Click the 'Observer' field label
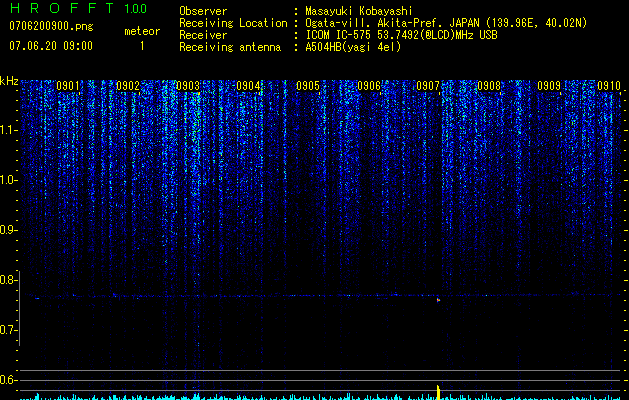 203,11
